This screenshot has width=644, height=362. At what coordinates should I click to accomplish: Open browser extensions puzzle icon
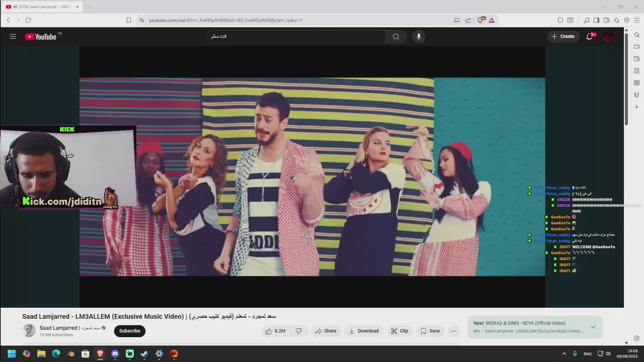(560, 20)
